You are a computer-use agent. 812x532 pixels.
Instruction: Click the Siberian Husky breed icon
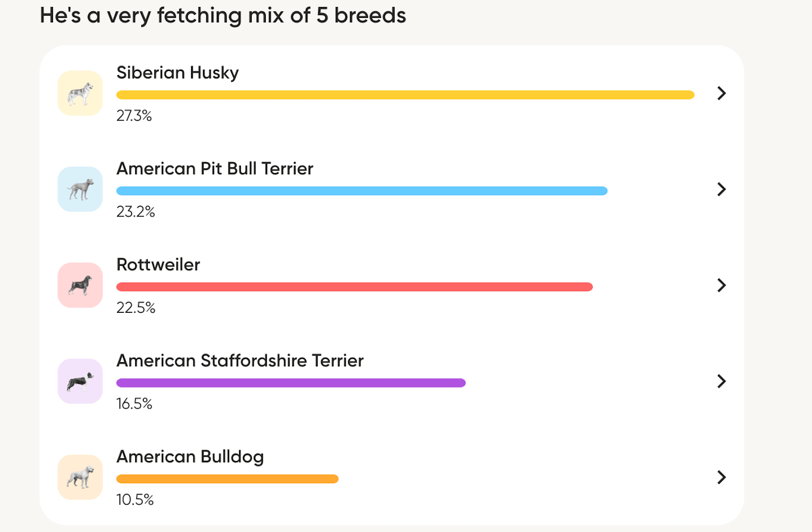click(80, 93)
